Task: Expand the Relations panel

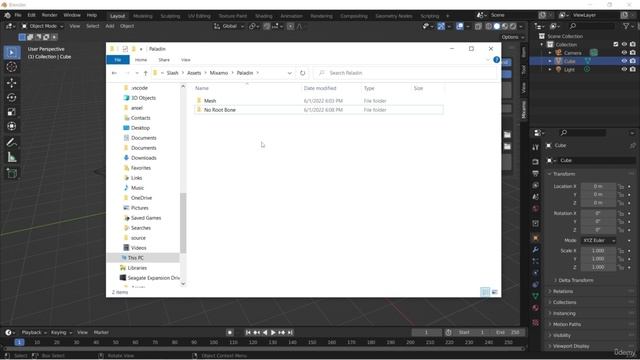Action: tap(563, 291)
